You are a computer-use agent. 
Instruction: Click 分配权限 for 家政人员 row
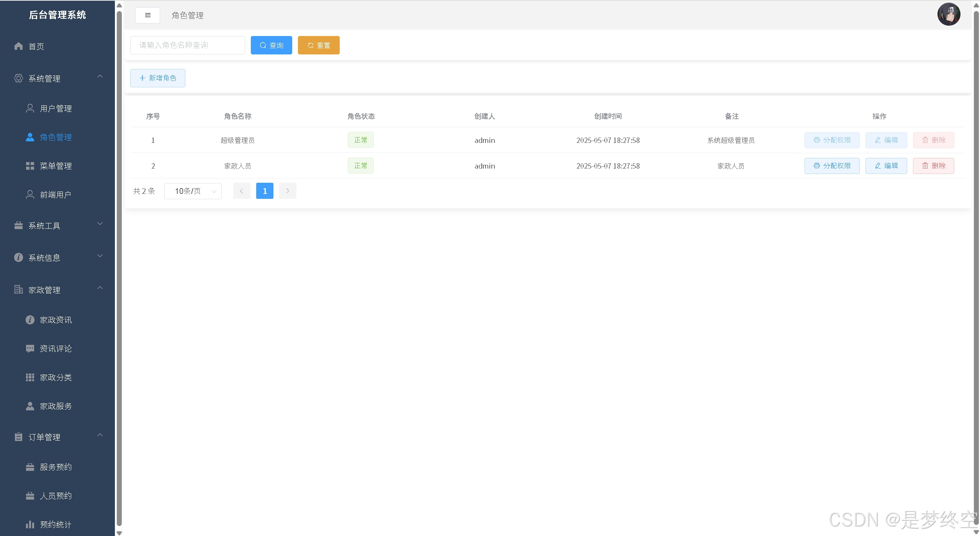[x=832, y=166]
